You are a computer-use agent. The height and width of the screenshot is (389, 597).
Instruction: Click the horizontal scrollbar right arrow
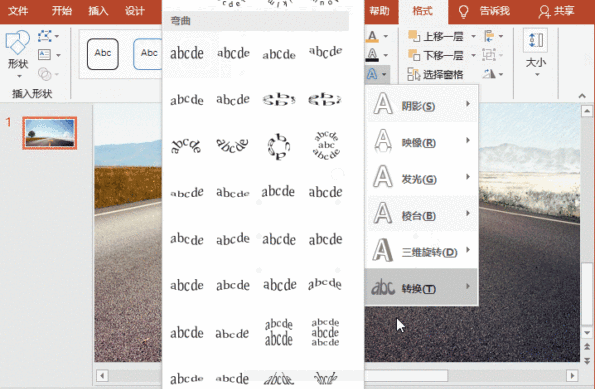point(572,376)
